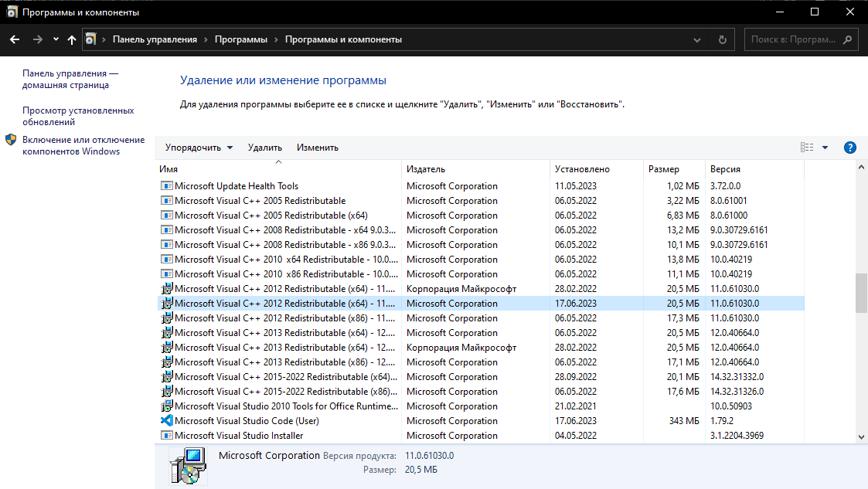Go back using the back arrow
The height and width of the screenshot is (489, 868).
(x=15, y=39)
